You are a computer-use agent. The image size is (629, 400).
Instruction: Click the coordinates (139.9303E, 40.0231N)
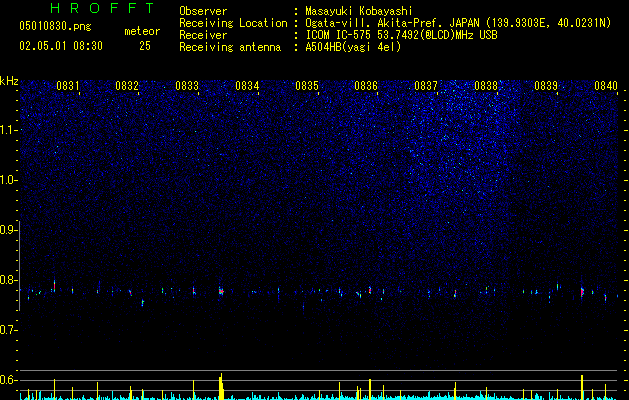(546, 23)
